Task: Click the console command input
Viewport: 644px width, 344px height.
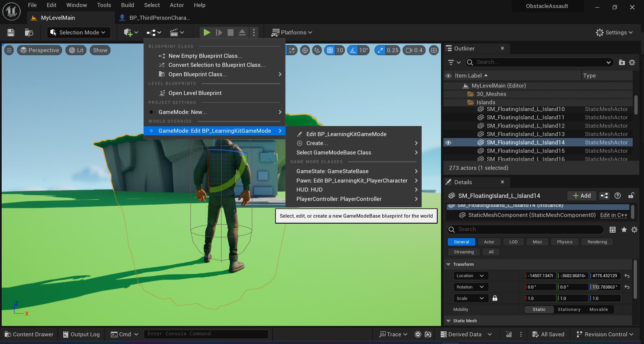Action: point(206,334)
